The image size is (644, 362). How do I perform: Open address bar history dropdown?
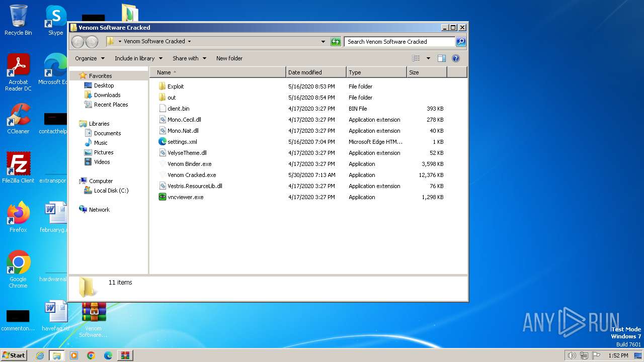(x=323, y=42)
